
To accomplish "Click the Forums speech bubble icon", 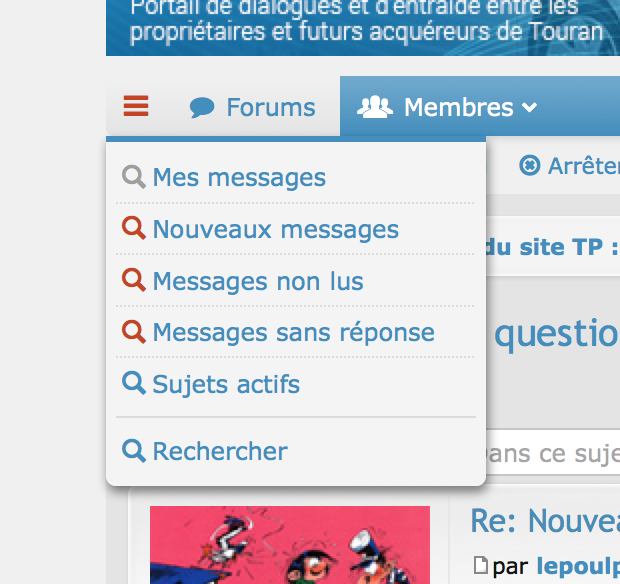I will [x=202, y=107].
